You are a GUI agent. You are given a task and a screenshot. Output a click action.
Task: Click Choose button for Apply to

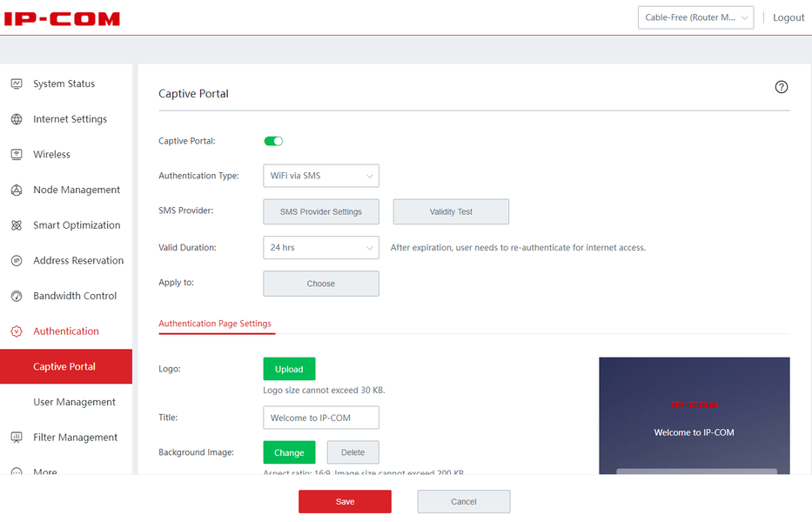coord(321,284)
